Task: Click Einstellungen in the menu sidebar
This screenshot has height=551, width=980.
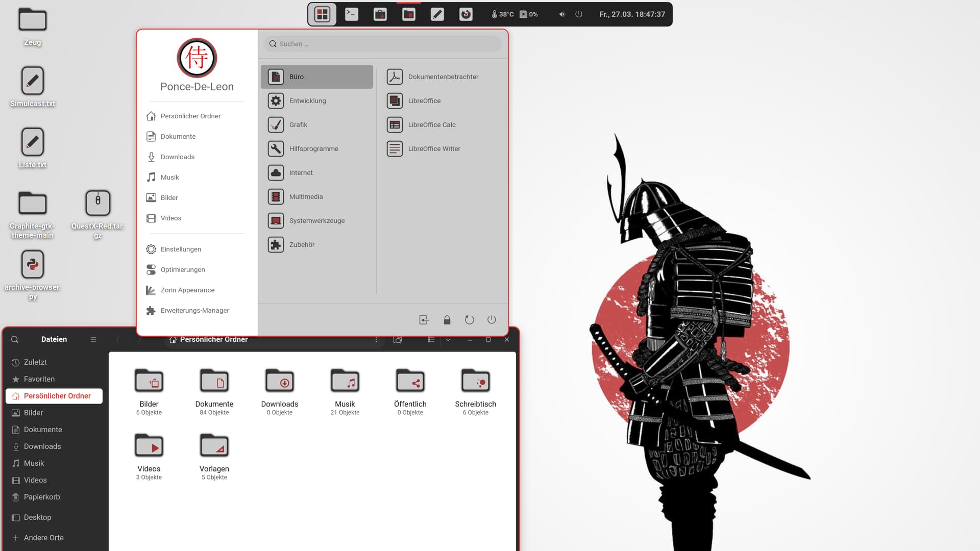Action: click(181, 249)
